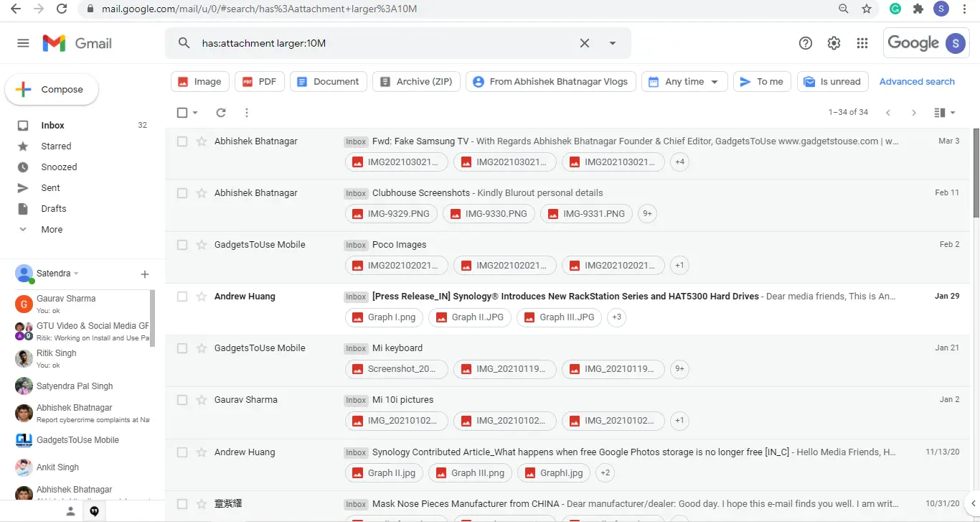Open the IMG-9329.PNG attachment

pos(391,213)
